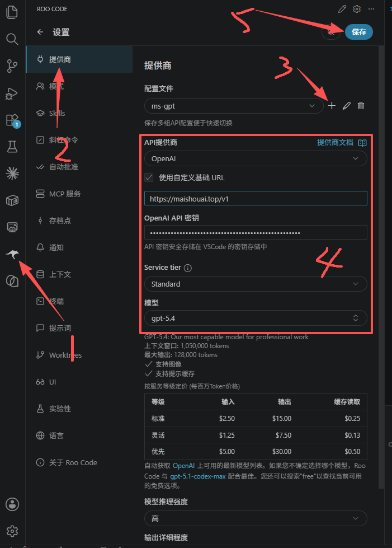Click the $2.50 standard input price
Image resolution: width=392 pixels, height=548 pixels.
(227, 419)
